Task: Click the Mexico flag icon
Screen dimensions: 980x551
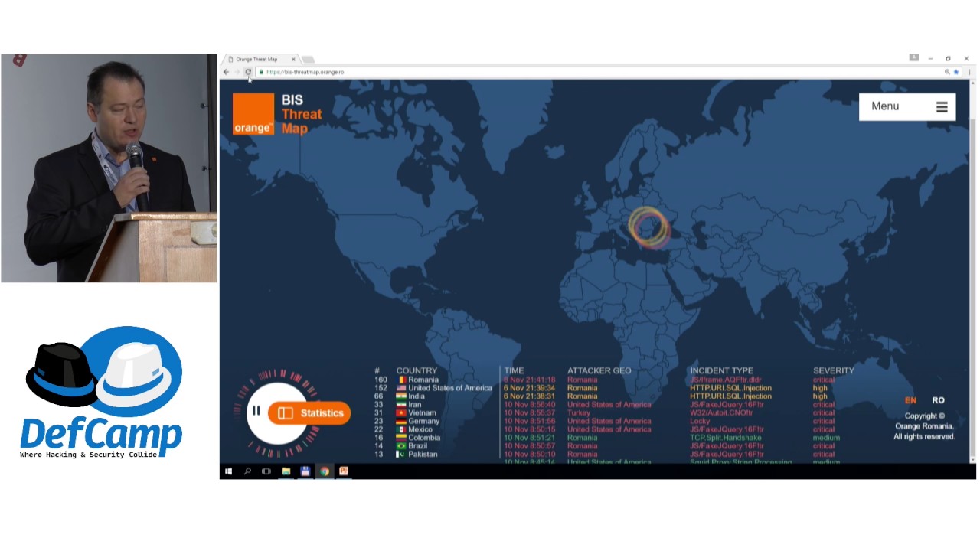Action: pos(401,429)
